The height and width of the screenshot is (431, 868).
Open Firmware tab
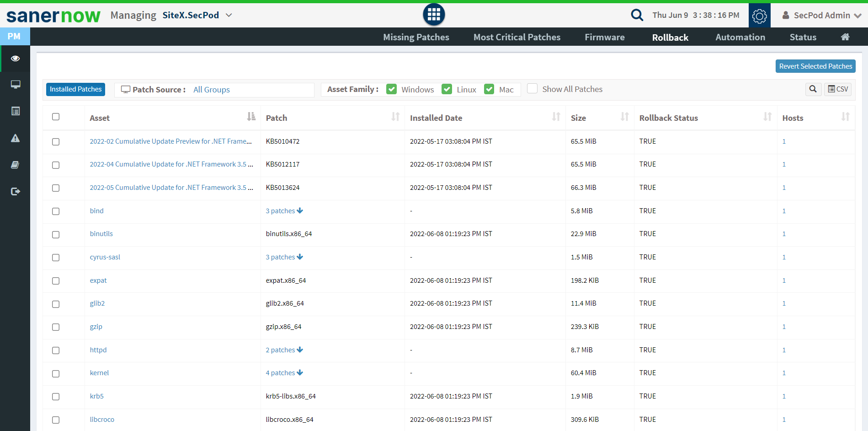(605, 37)
